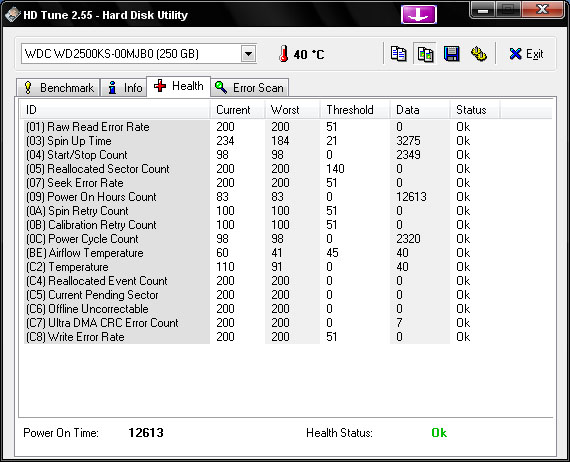Select the WDC WD2500KS drive combo box
This screenshot has width=570, height=462.
[139, 54]
